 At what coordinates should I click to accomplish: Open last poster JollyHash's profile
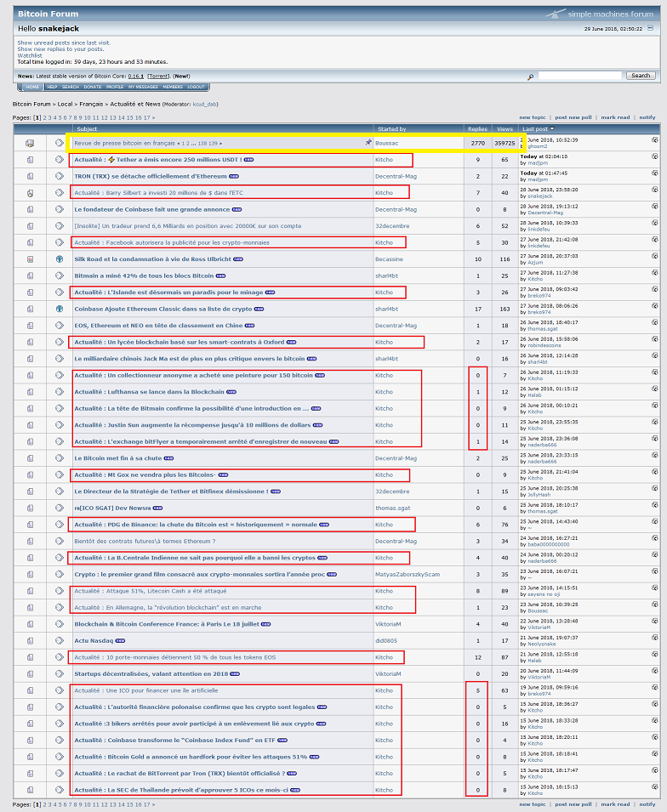[539, 495]
